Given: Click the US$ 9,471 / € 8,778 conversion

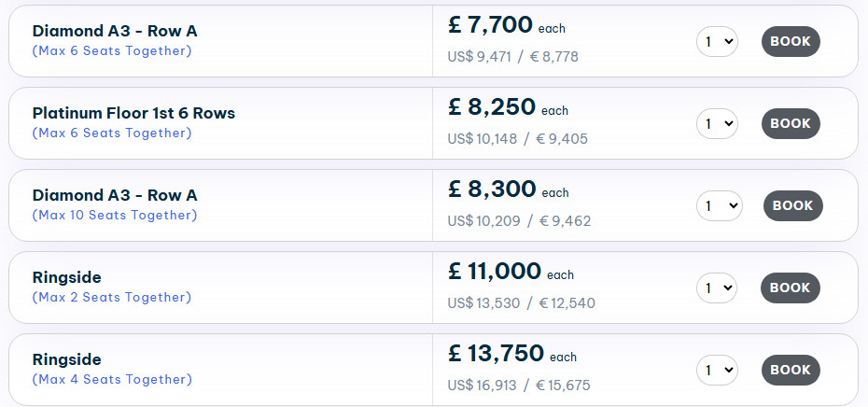Looking at the screenshot, I should click(x=512, y=57).
